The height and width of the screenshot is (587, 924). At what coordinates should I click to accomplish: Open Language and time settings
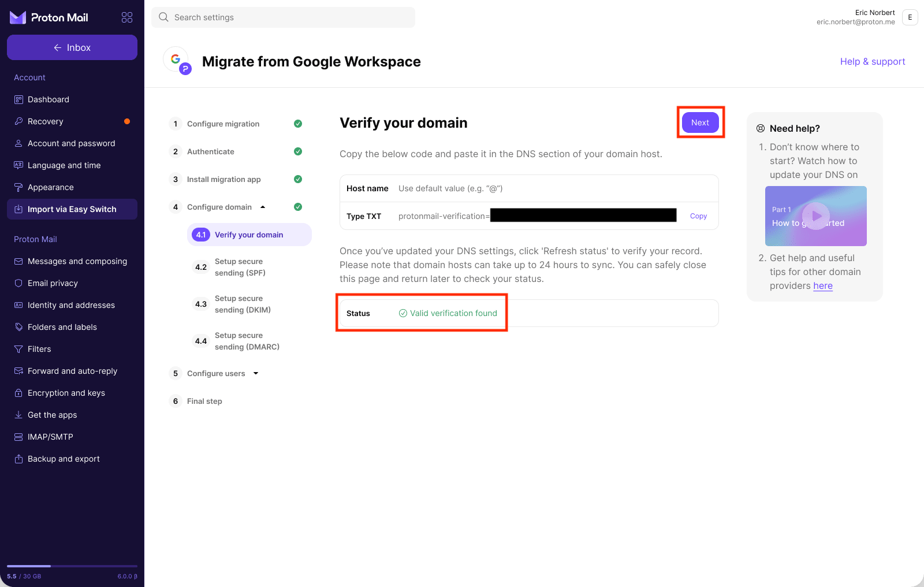72,165
